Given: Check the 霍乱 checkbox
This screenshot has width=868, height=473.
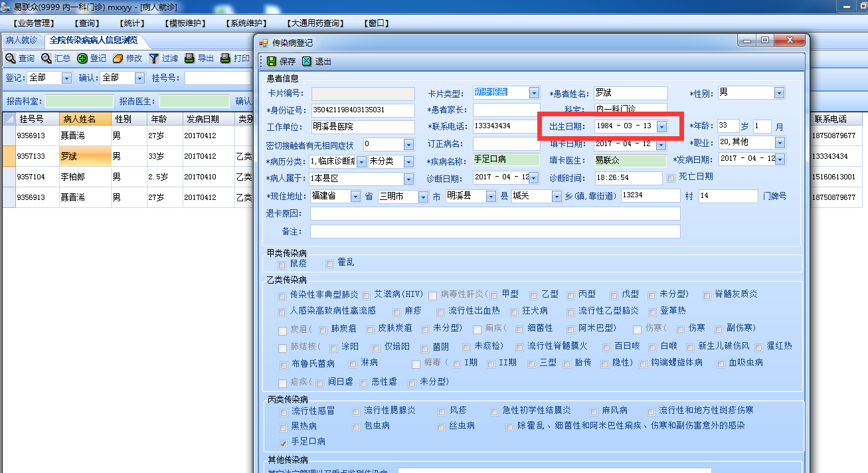Looking at the screenshot, I should (x=329, y=264).
